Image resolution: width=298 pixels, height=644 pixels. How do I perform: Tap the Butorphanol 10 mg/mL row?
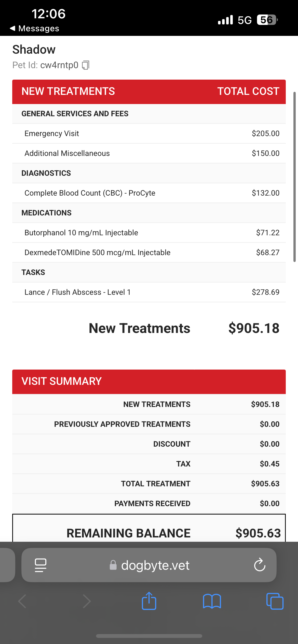(x=149, y=233)
